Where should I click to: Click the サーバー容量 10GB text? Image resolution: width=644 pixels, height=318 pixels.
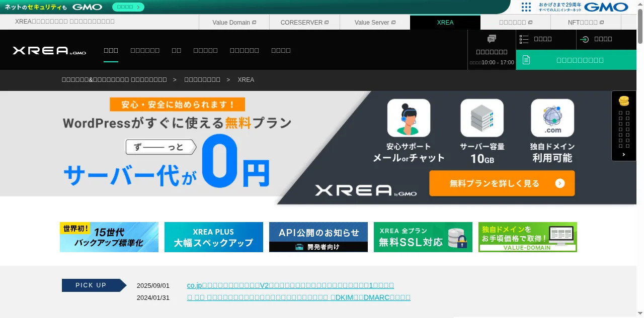point(482,153)
